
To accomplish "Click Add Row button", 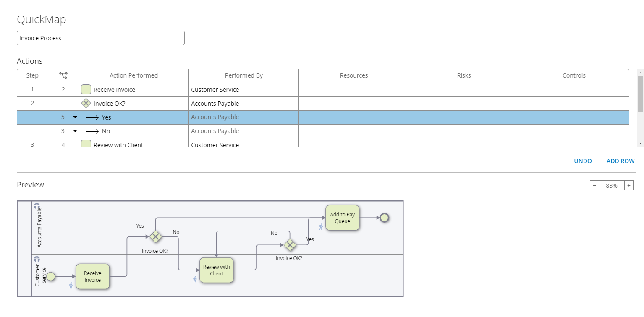I will [620, 161].
